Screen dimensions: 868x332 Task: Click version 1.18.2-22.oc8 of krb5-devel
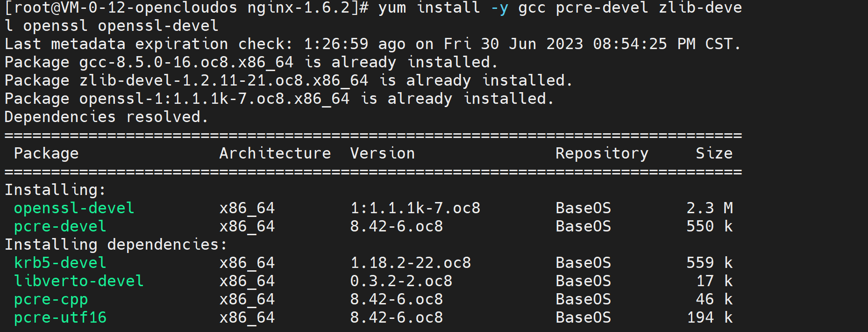410,263
